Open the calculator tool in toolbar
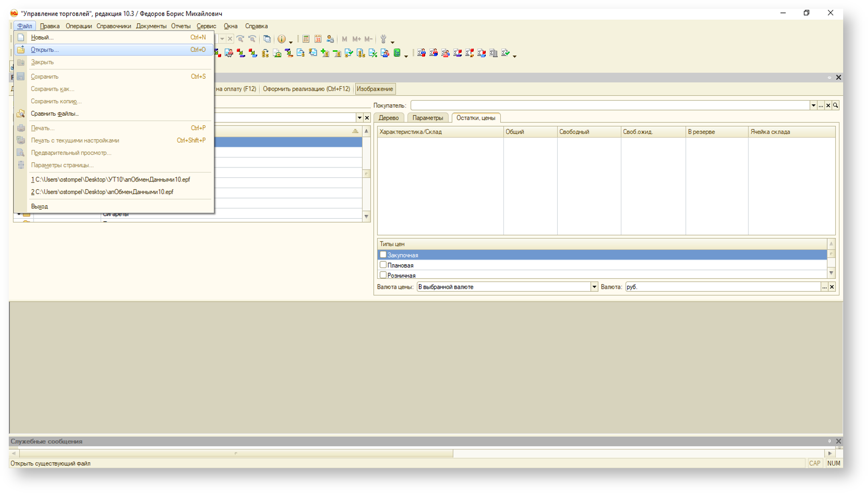The width and height of the screenshot is (868, 493). (306, 39)
